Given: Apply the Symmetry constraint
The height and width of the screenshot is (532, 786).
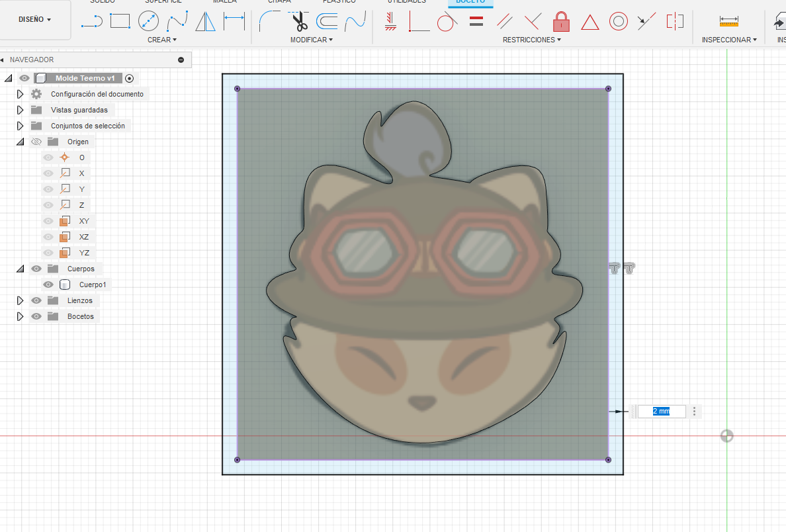Looking at the screenshot, I should point(676,22).
